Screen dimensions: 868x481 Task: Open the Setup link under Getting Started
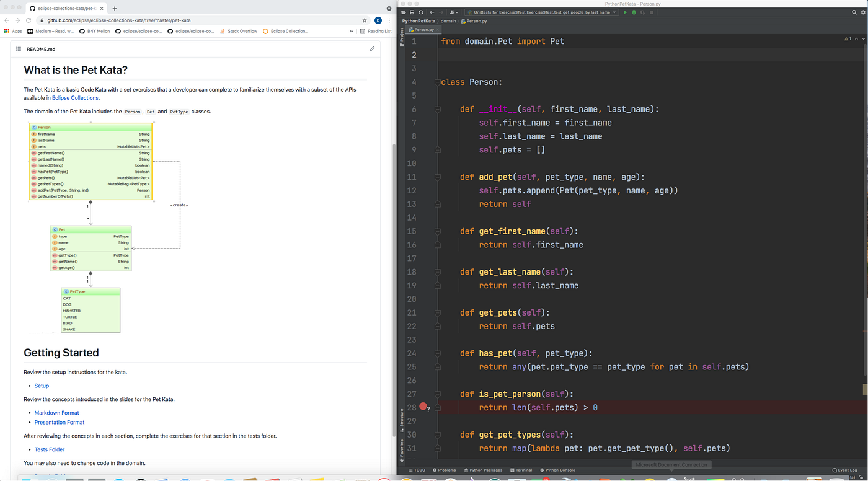[42, 386]
